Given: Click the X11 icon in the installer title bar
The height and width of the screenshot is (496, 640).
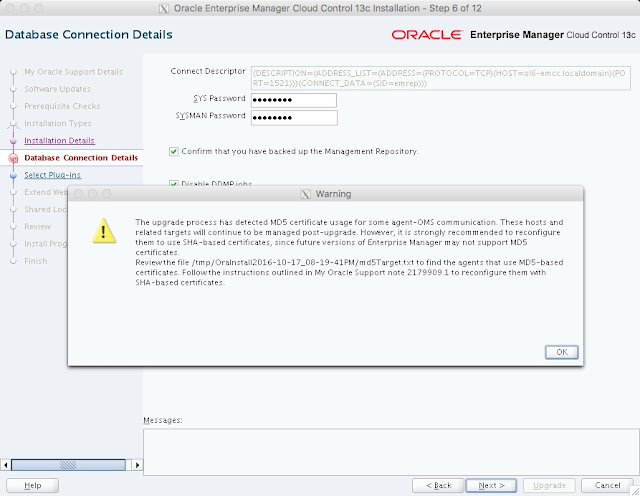Looking at the screenshot, I should coord(164,9).
